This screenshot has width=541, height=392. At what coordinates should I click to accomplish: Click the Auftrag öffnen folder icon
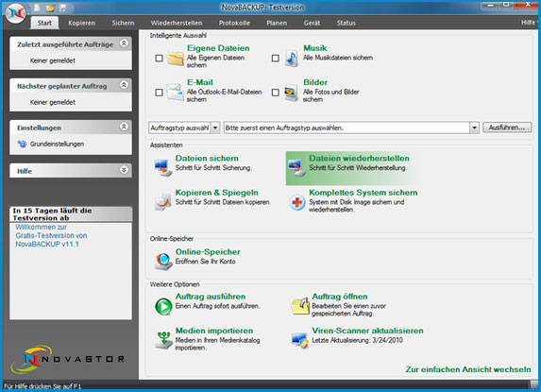[x=300, y=306]
